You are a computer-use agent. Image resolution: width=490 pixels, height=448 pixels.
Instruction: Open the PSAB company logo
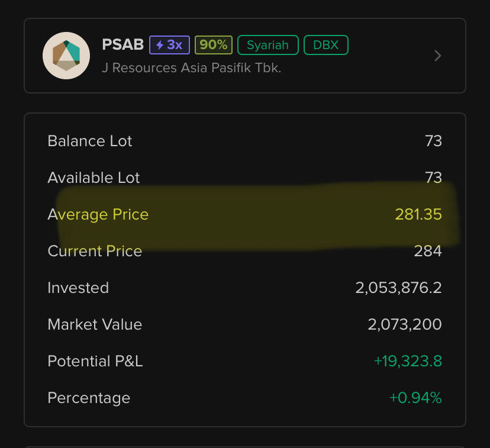(66, 56)
